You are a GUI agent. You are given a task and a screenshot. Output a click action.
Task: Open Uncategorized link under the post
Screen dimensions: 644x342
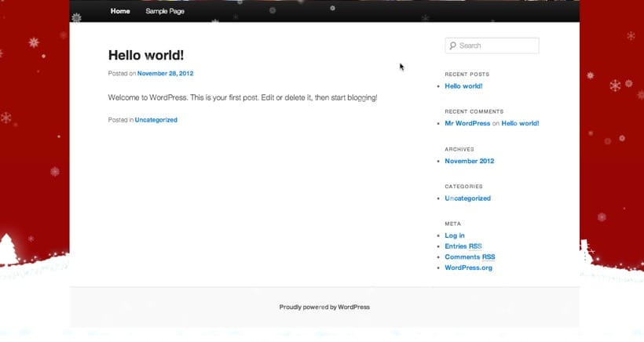[156, 120]
